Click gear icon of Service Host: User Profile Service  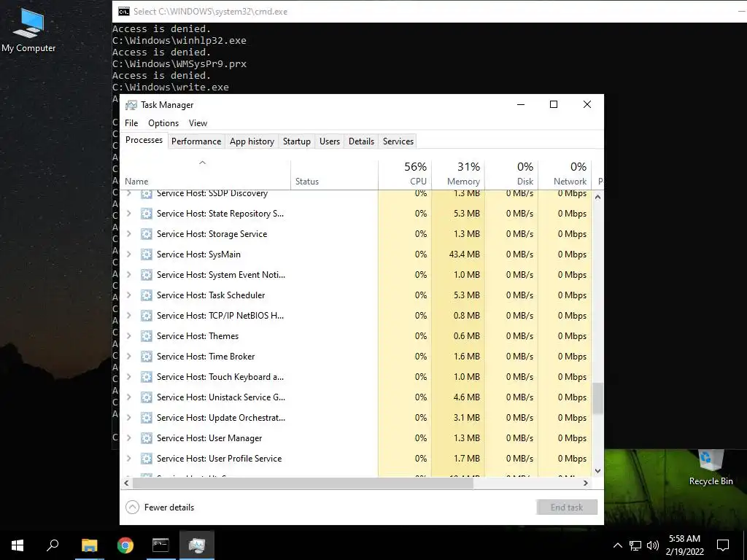click(x=146, y=459)
